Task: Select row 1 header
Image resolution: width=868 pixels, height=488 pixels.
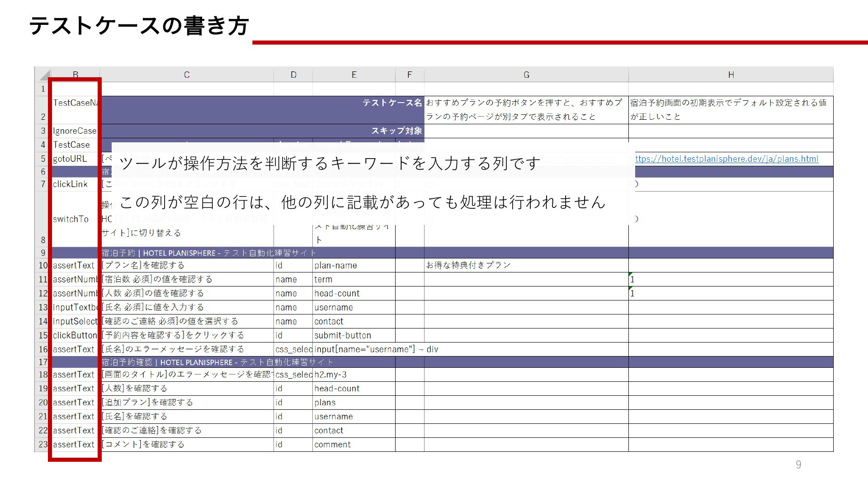Action: click(43, 89)
